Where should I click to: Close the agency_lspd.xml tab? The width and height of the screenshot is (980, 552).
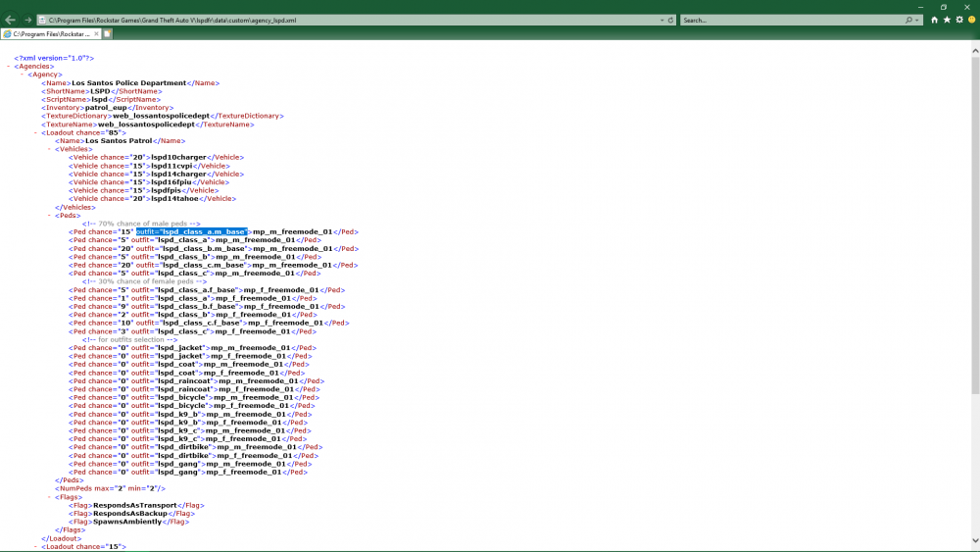[x=96, y=34]
